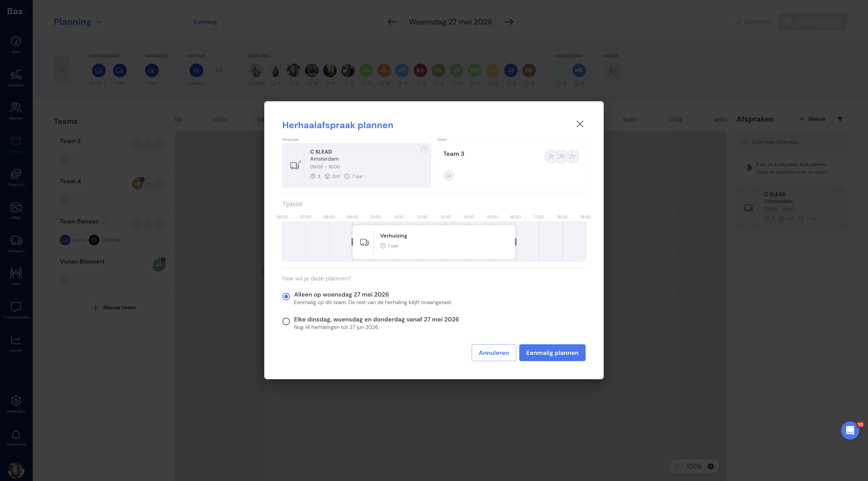Select 'Alleen op woensdag 27 mei 2026' option
868x481 pixels.
(x=286, y=296)
